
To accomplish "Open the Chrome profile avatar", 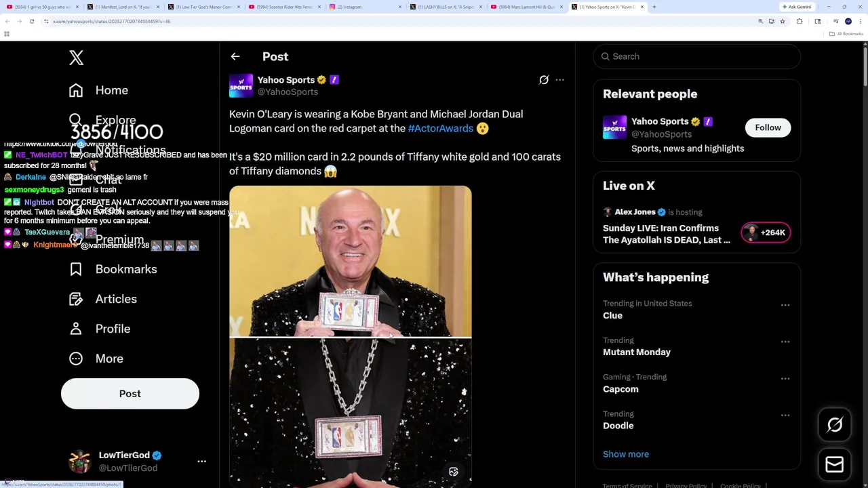I will click(x=848, y=21).
